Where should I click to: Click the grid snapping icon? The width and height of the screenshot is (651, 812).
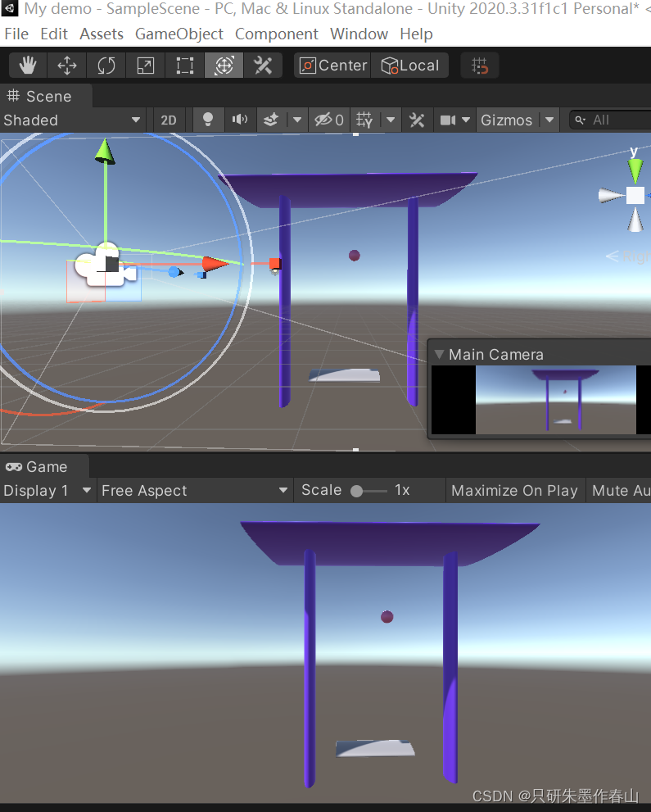pyautogui.click(x=480, y=66)
